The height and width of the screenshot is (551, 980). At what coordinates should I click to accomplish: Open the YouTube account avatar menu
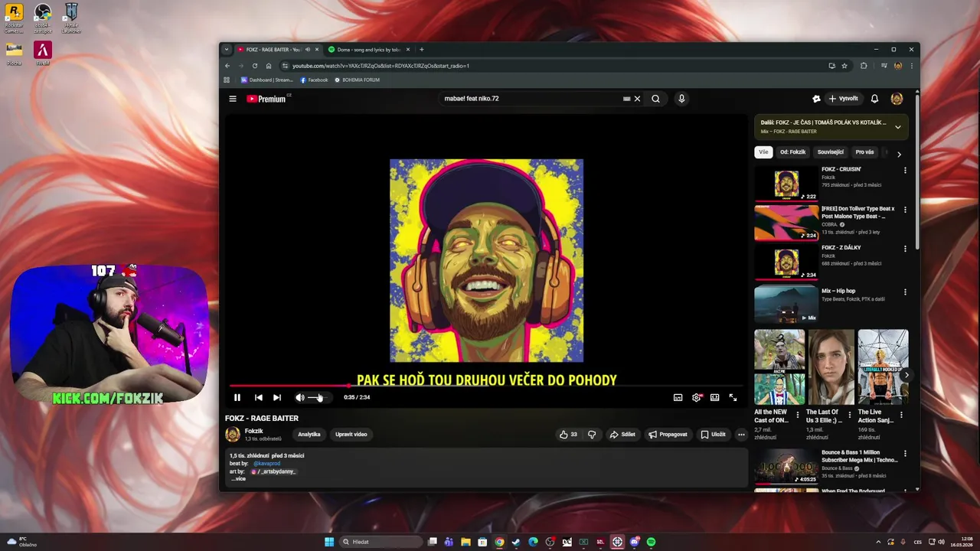(x=897, y=99)
